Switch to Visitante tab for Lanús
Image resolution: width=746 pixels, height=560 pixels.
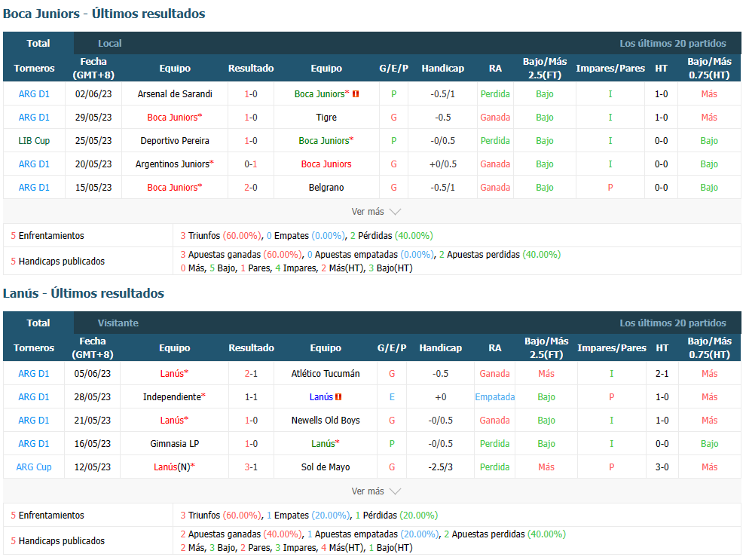[118, 323]
